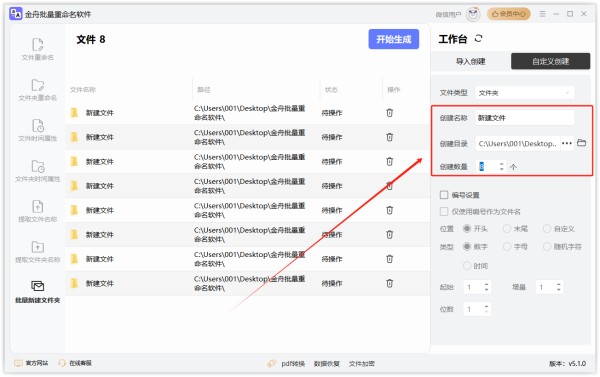Click the 文件名称 column header

coord(83,90)
